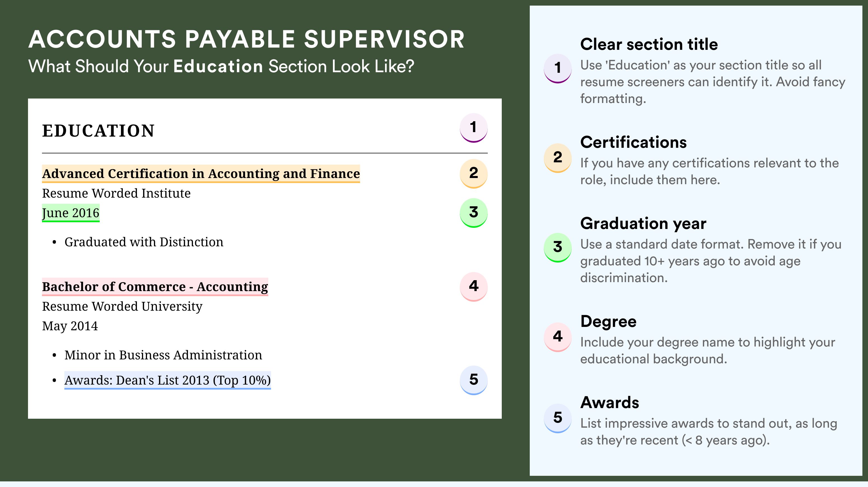Click the Clear section title heading

pos(649,45)
